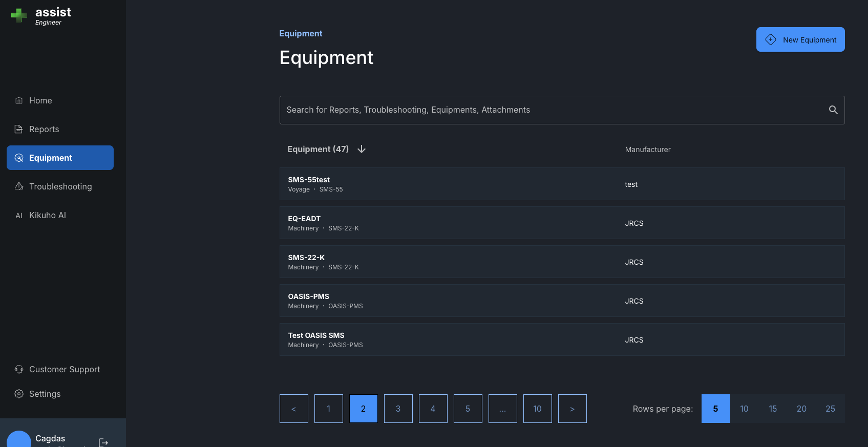868x447 pixels.
Task: Open the EQ-EADT equipment row
Action: (x=562, y=223)
